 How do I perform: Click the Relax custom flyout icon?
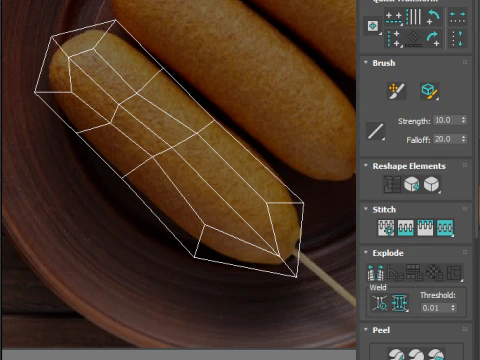click(x=432, y=184)
